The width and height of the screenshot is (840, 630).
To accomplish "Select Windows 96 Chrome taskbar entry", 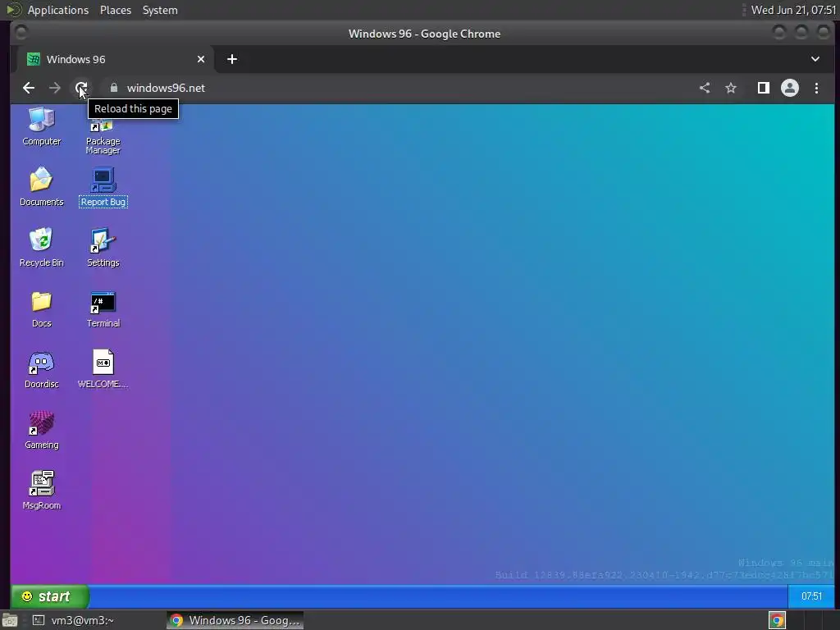I will pyautogui.click(x=235, y=620).
